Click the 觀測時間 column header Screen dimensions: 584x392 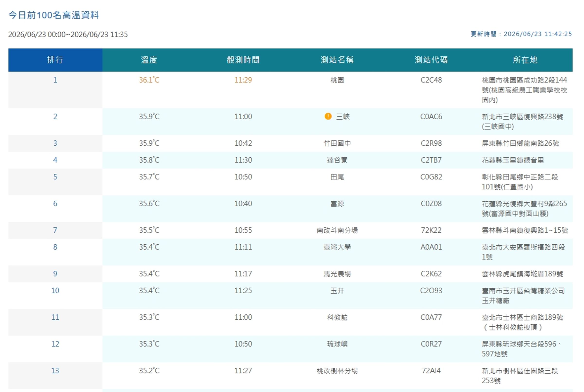[243, 60]
